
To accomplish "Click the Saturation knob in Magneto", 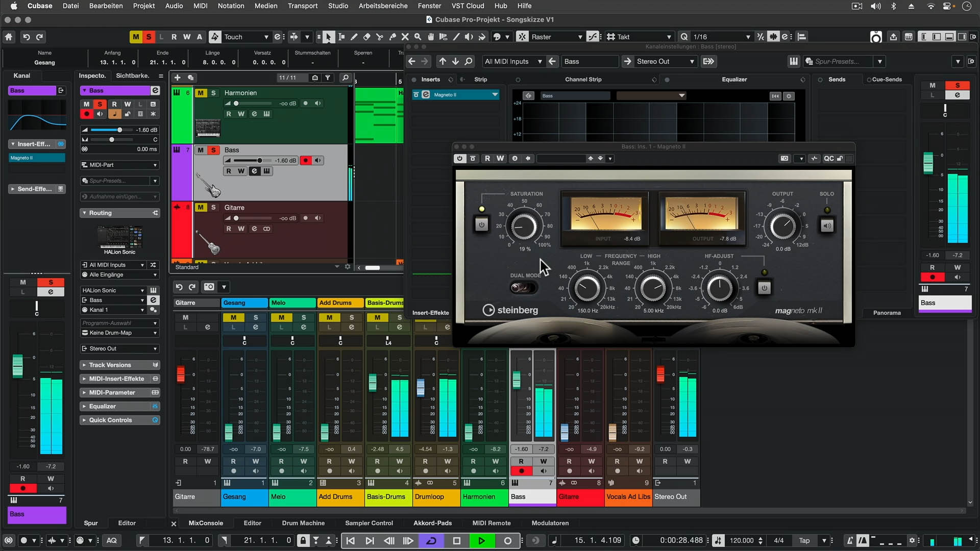I will [x=524, y=226].
